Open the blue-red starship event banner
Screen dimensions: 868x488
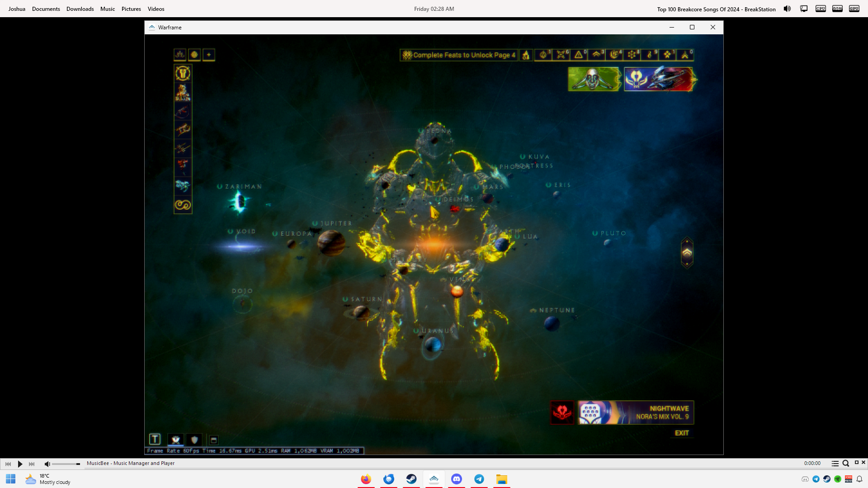pyautogui.click(x=658, y=79)
